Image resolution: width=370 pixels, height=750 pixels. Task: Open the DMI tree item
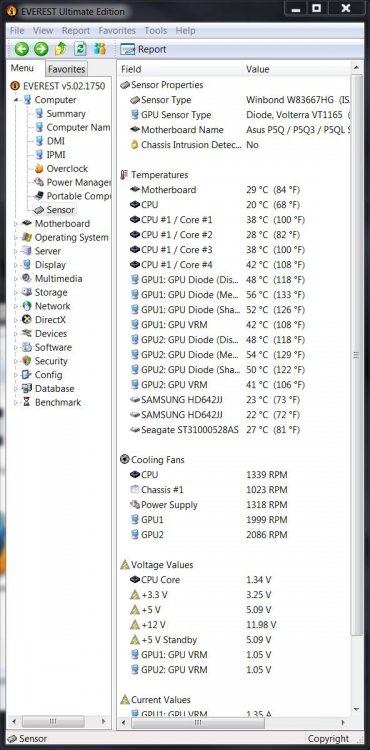click(49, 141)
